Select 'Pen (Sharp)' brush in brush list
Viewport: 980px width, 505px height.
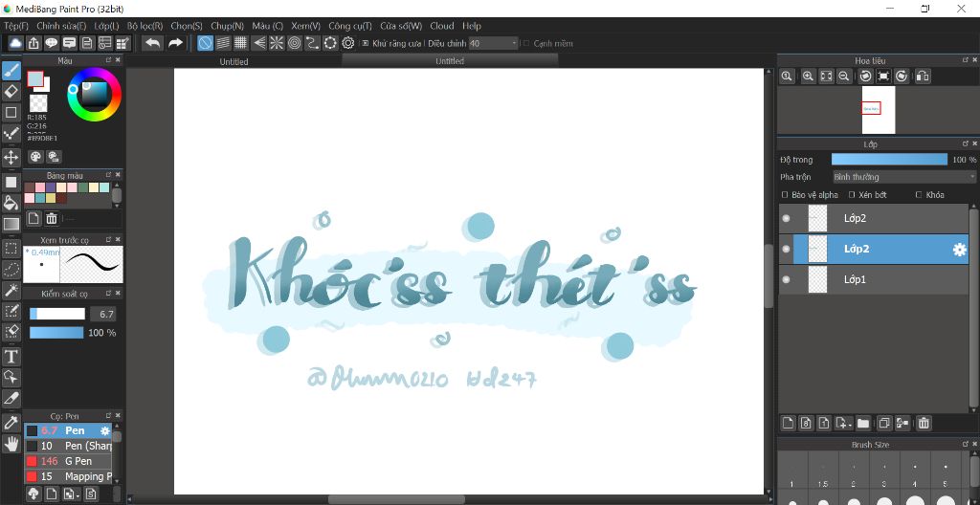tap(68, 446)
